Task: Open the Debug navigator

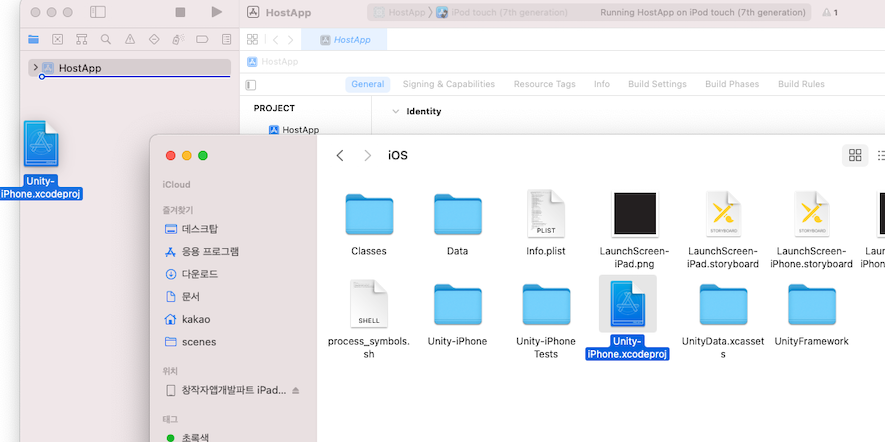Action: pyautogui.click(x=178, y=40)
